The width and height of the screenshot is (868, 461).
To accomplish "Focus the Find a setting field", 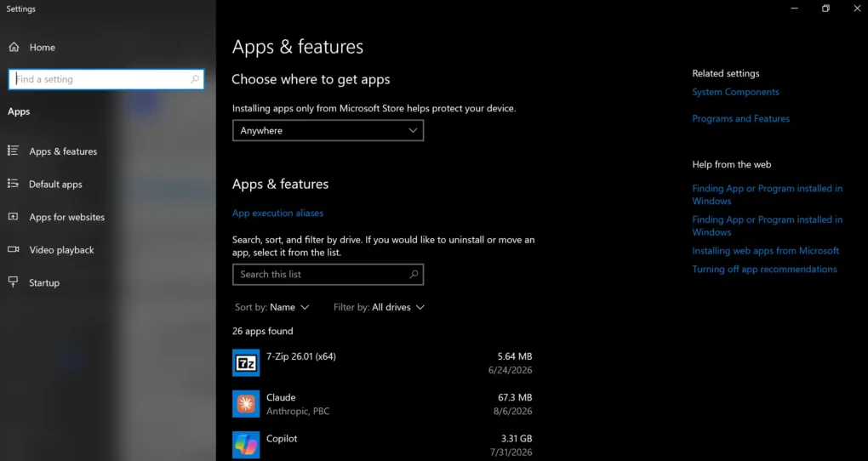I will (x=106, y=79).
